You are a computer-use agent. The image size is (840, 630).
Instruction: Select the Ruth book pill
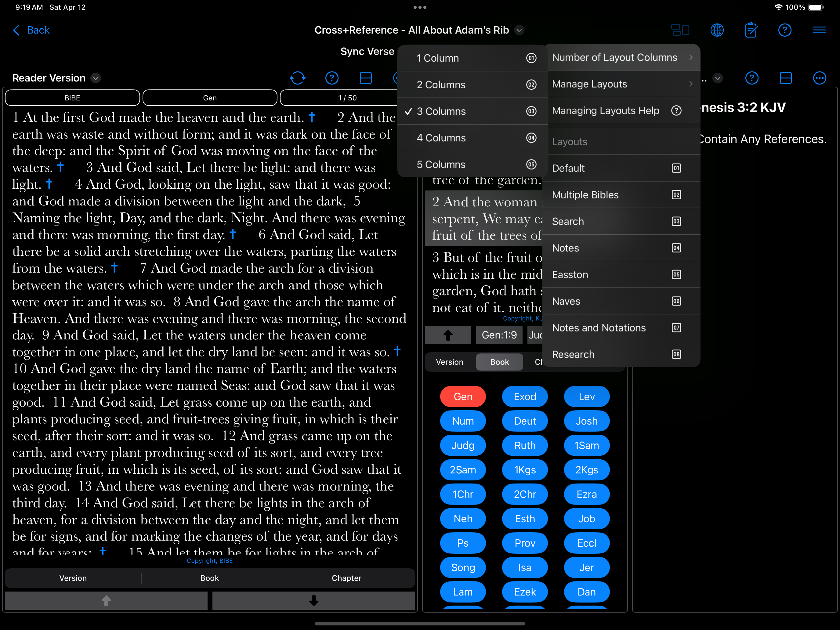pyautogui.click(x=525, y=445)
